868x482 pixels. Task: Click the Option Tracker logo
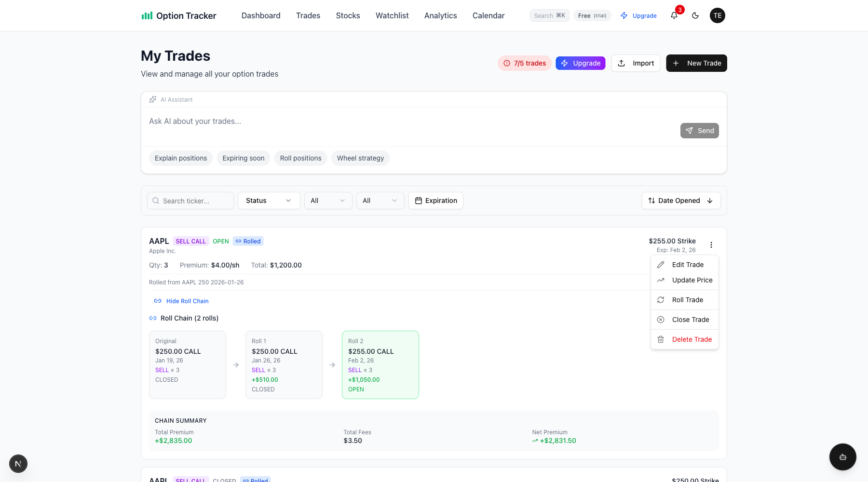click(179, 15)
